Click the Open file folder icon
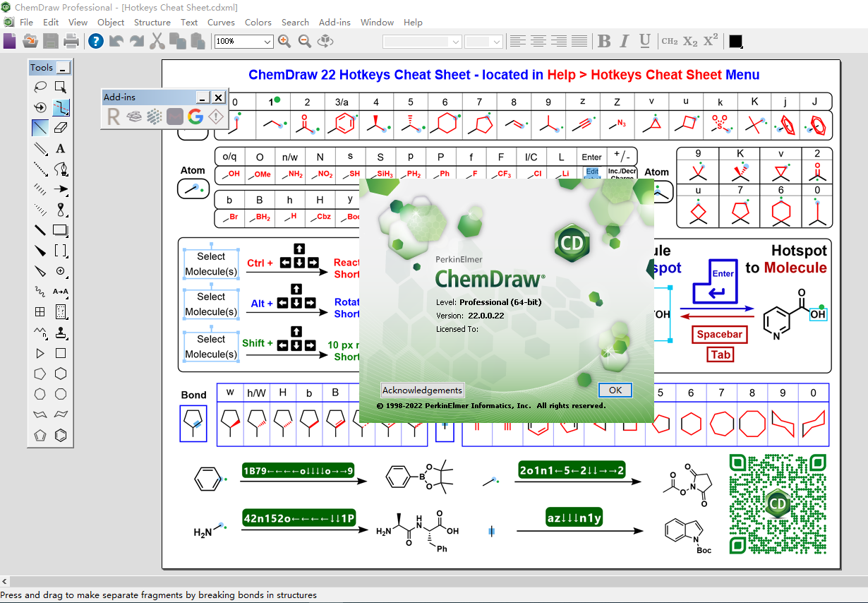 point(30,41)
